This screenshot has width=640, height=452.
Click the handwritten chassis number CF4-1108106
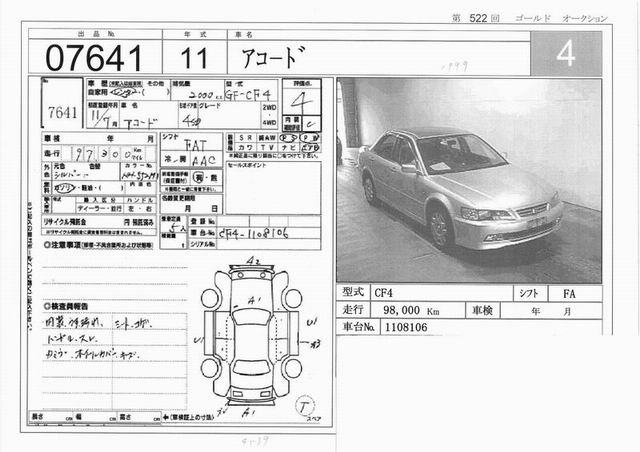click(x=254, y=233)
